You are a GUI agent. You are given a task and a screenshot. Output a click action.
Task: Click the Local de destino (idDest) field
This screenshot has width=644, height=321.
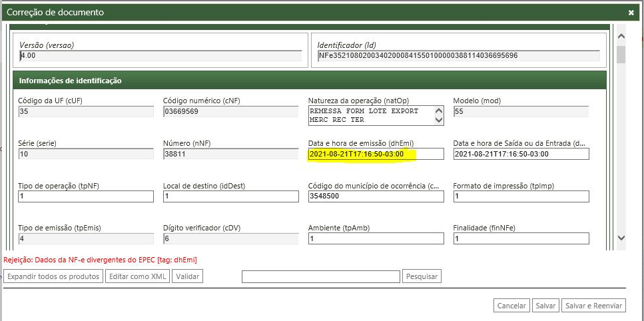(x=230, y=196)
